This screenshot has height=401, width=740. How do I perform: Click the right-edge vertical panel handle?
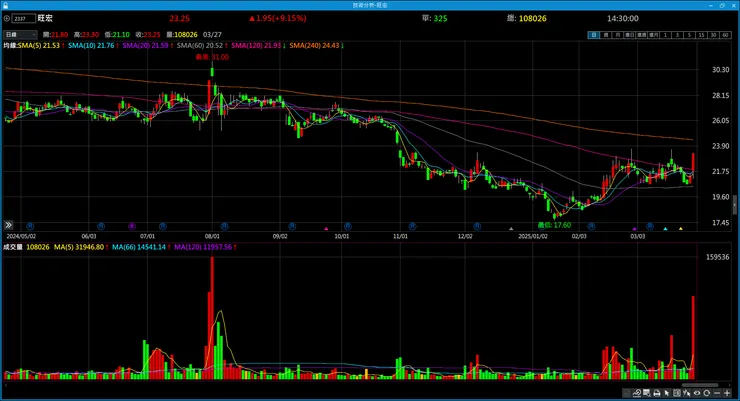pyautogui.click(x=734, y=205)
